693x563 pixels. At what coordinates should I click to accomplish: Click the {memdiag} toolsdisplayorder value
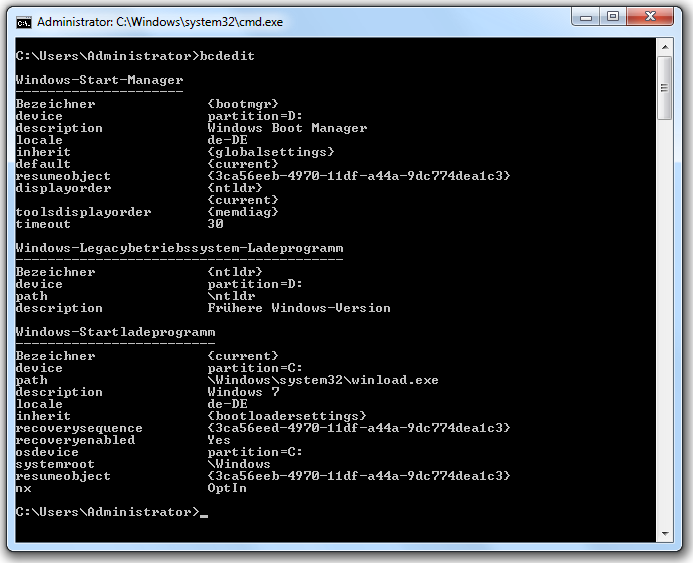242,212
